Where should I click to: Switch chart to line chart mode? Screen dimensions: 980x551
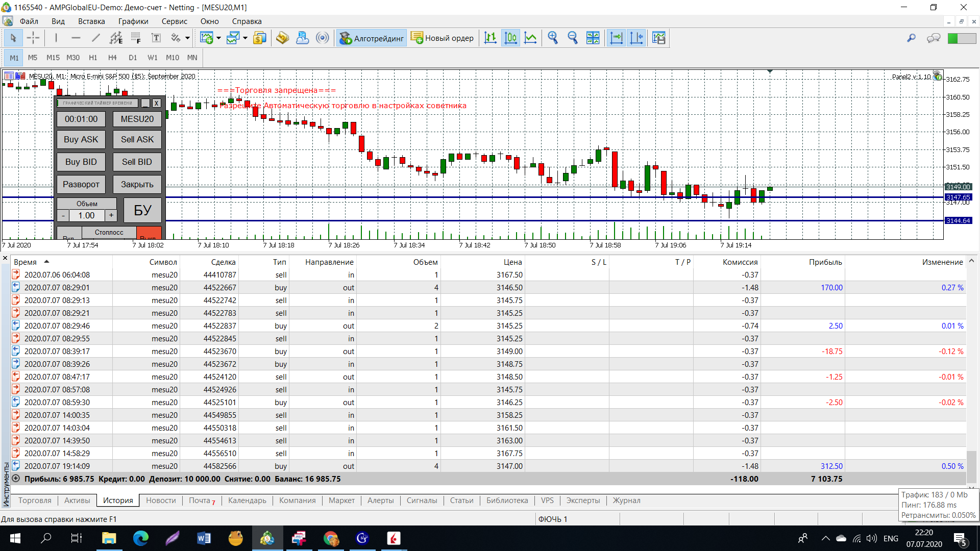click(x=531, y=38)
